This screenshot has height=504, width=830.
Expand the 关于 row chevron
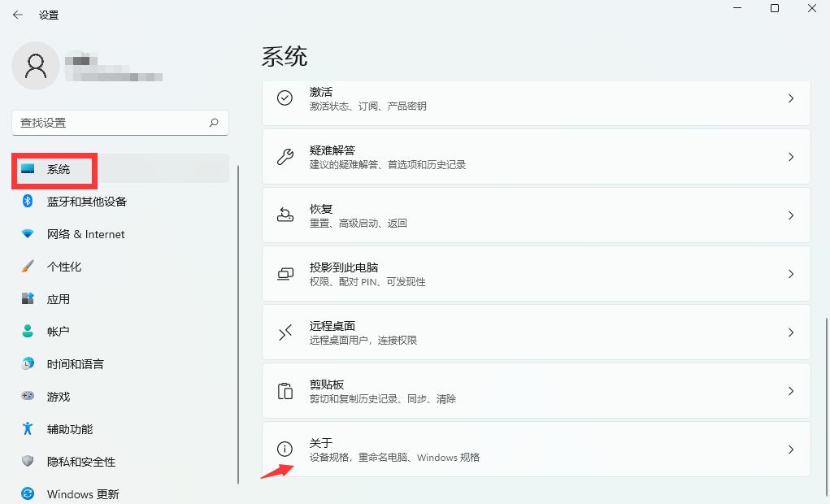(x=791, y=450)
